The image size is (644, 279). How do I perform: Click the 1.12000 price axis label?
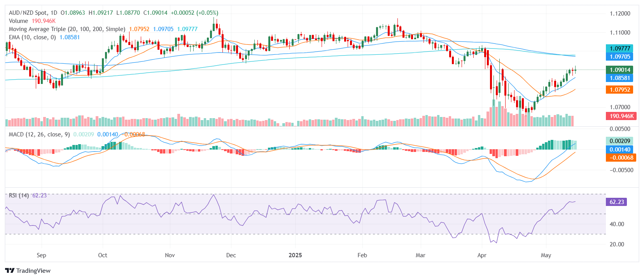tap(620, 14)
